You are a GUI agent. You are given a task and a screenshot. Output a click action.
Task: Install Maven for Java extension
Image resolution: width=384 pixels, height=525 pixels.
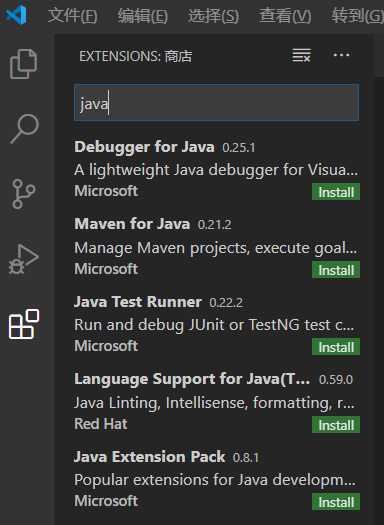[336, 270]
